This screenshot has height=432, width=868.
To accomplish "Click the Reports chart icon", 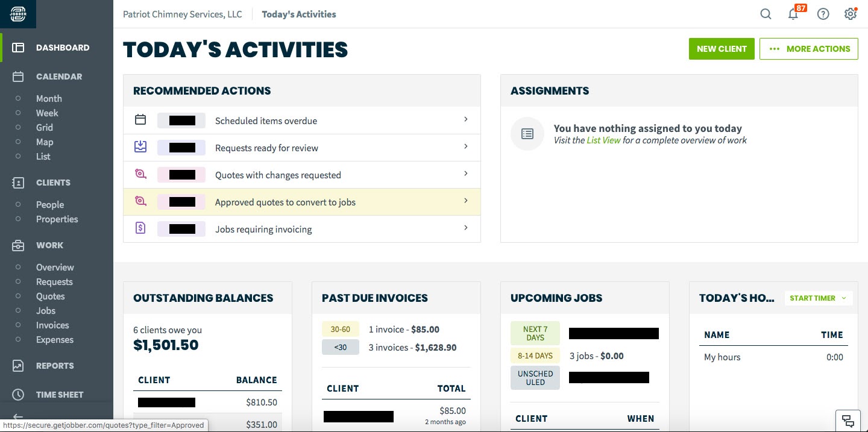I will pyautogui.click(x=18, y=366).
